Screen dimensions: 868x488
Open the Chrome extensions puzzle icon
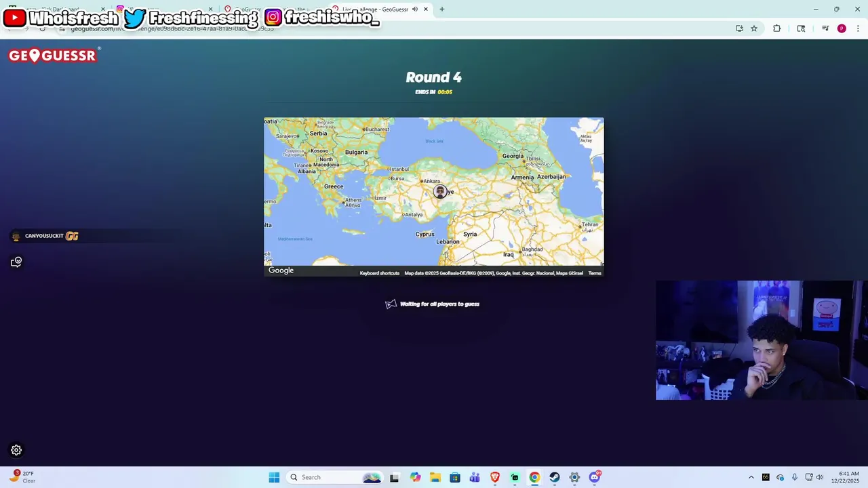click(777, 28)
